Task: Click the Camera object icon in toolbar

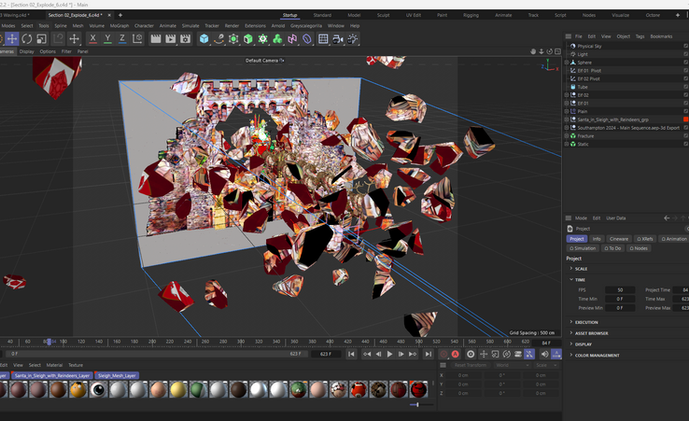Action: (x=337, y=39)
